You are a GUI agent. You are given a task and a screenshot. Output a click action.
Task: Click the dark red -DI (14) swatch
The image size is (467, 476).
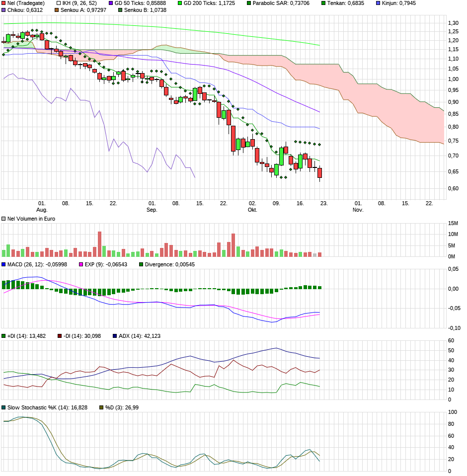pyautogui.click(x=60, y=336)
